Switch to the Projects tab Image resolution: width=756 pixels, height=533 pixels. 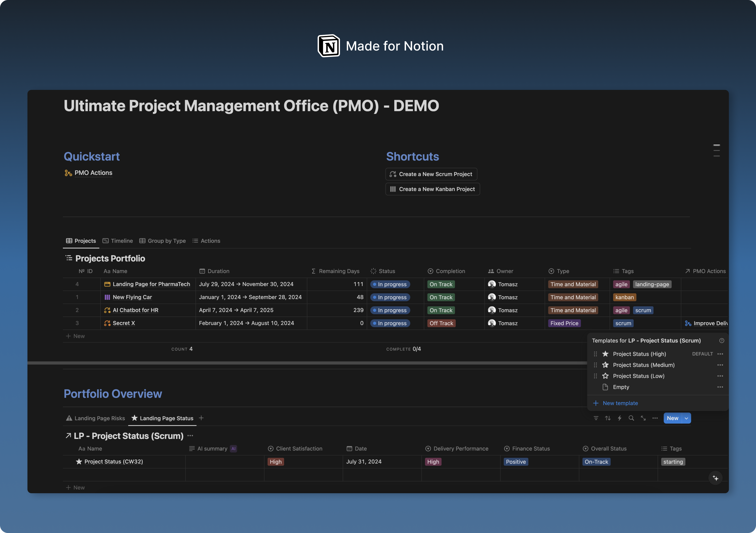tap(81, 241)
